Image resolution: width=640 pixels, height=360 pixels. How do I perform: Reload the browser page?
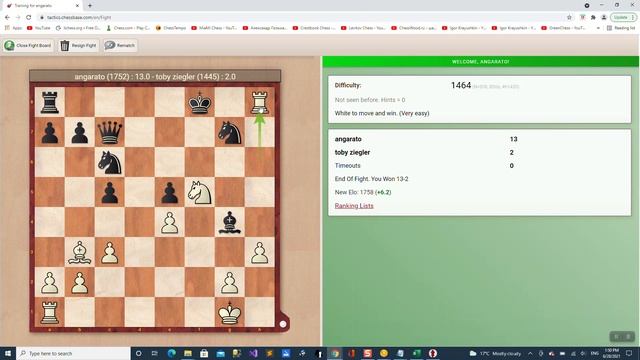tap(29, 18)
